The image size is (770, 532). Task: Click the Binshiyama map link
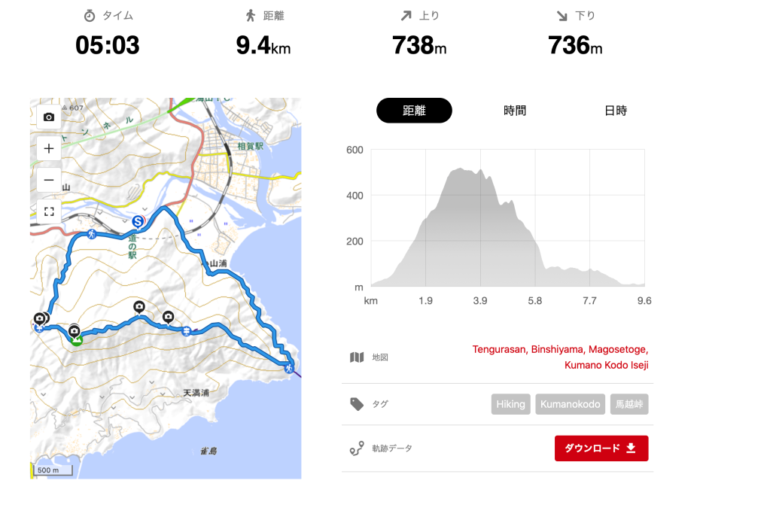558,349
